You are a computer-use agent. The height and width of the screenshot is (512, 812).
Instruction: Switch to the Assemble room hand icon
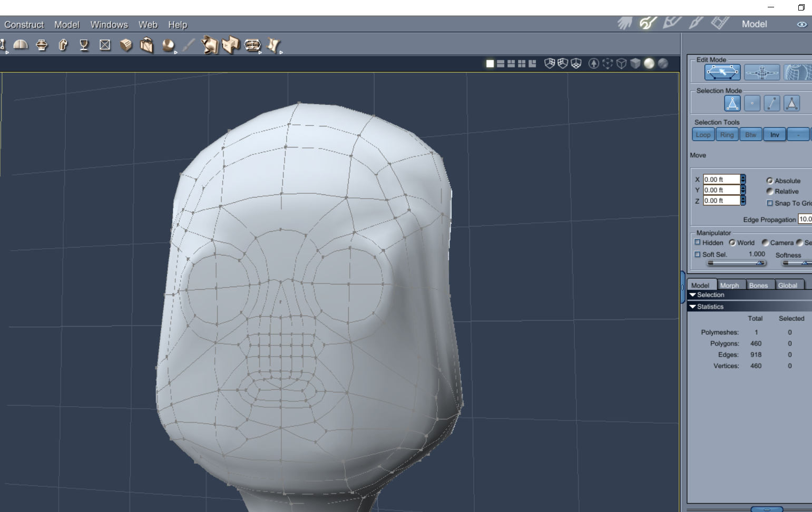(x=624, y=23)
